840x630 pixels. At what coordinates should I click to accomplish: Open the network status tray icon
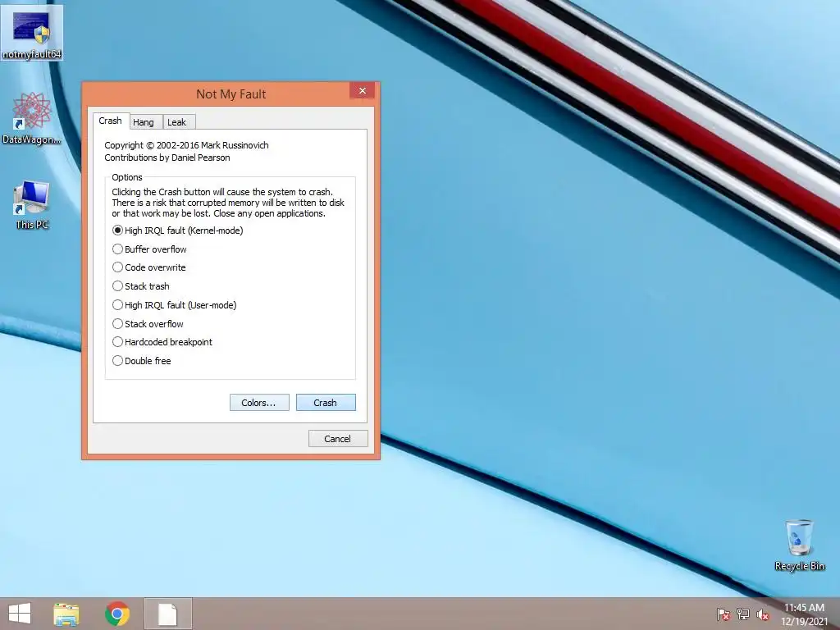[x=743, y=614]
